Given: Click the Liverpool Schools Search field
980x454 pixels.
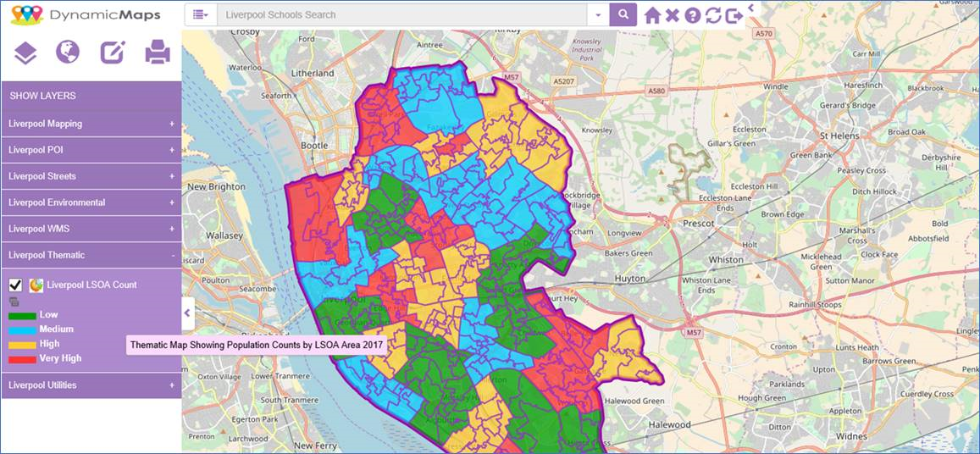Looking at the screenshot, I should point(401,15).
